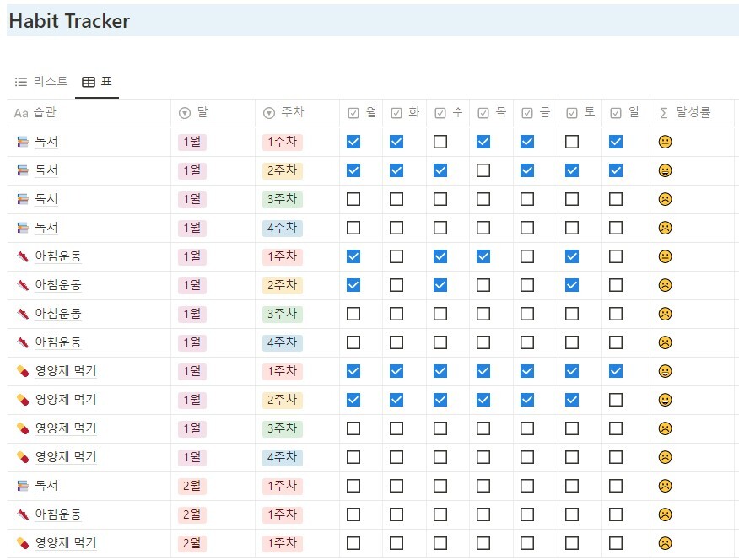Open the 달성률 formula column header
The width and height of the screenshot is (739, 560).
[x=692, y=113]
